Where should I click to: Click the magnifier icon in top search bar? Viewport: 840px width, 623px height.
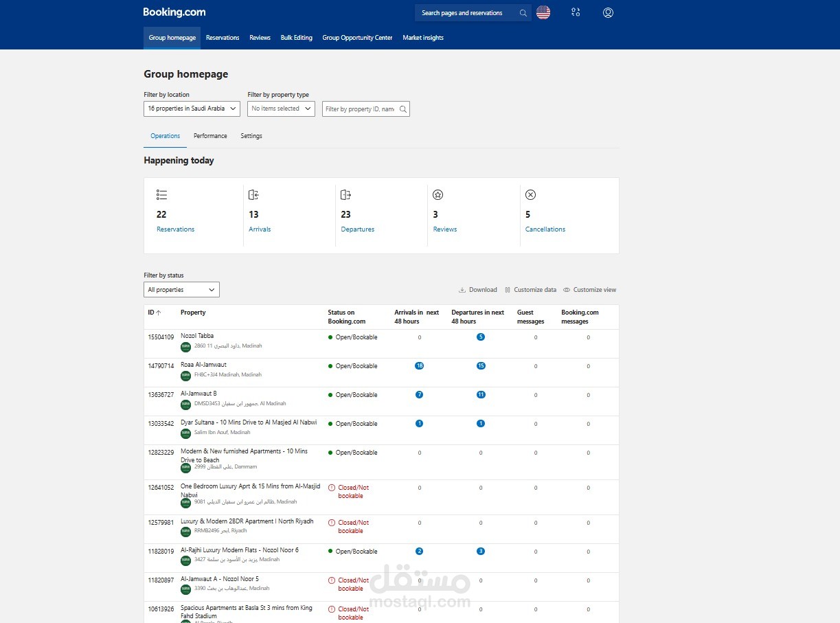(523, 13)
